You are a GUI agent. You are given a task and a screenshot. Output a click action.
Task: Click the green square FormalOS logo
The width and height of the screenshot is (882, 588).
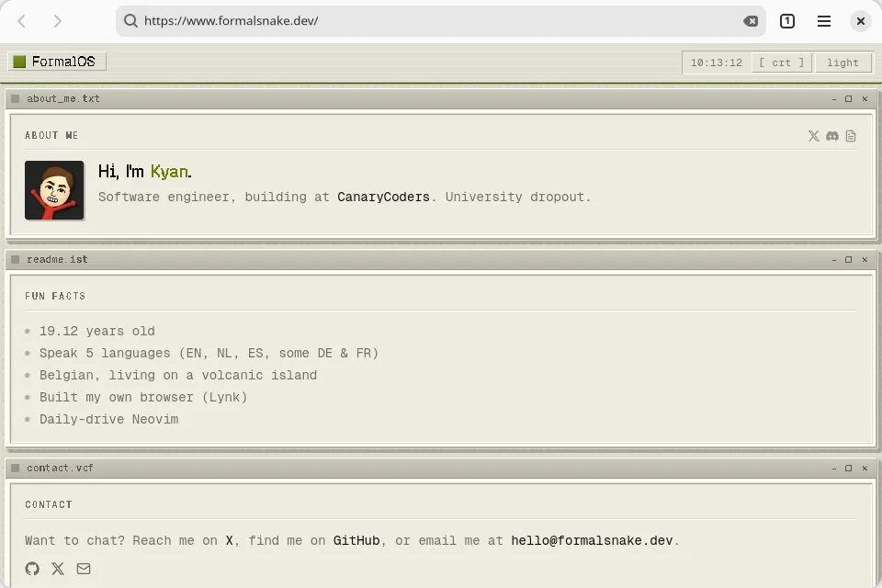pyautogui.click(x=19, y=62)
